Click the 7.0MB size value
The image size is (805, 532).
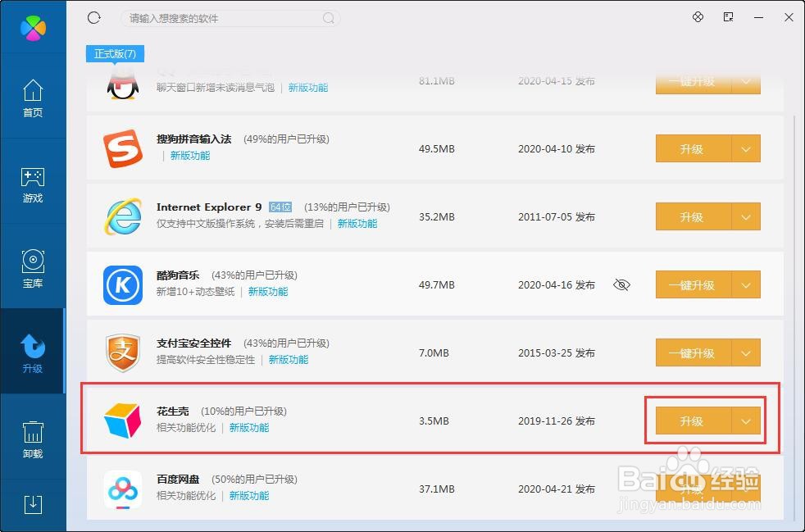434,353
